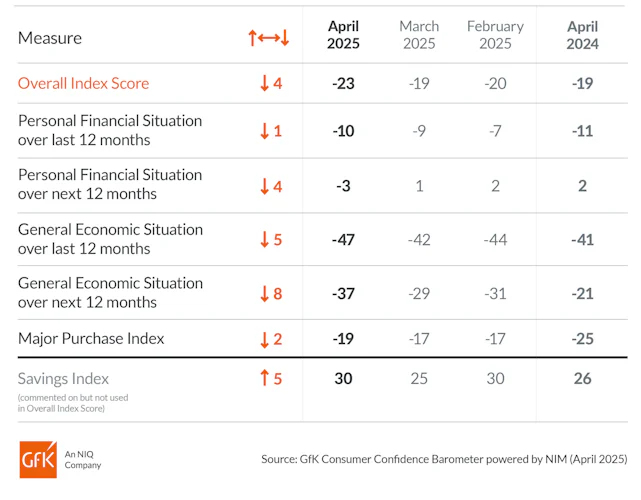This screenshot has height=500, width=641.
Task: Click the Major Purchase Index label
Action: click(x=91, y=339)
